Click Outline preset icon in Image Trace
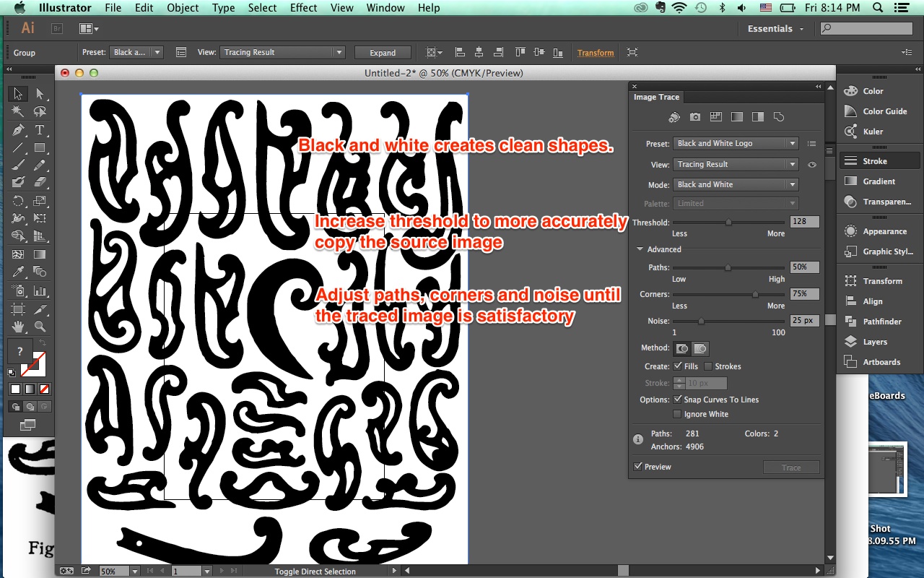This screenshot has height=578, width=924. tap(778, 117)
